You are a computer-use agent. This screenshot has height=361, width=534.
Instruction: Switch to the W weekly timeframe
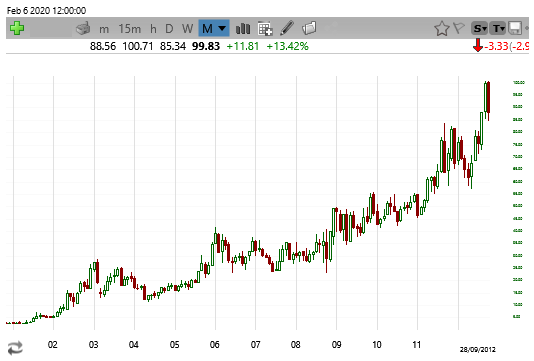[x=188, y=29]
